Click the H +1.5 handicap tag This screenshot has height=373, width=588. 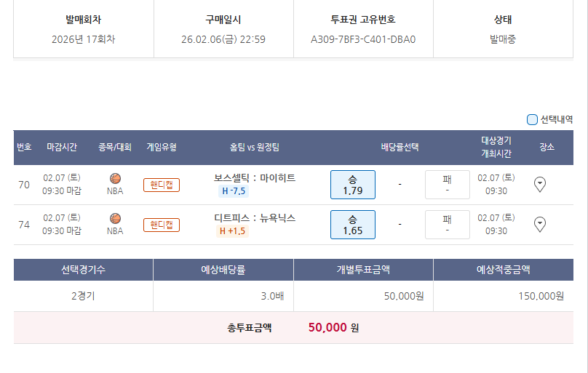(233, 231)
